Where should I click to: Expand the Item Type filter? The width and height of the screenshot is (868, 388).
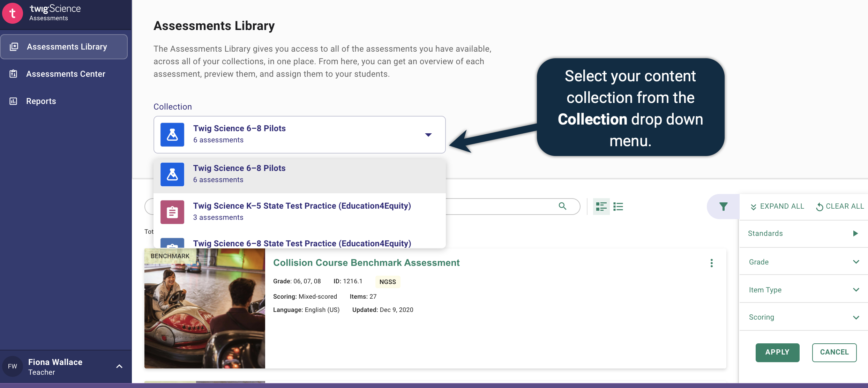856,290
